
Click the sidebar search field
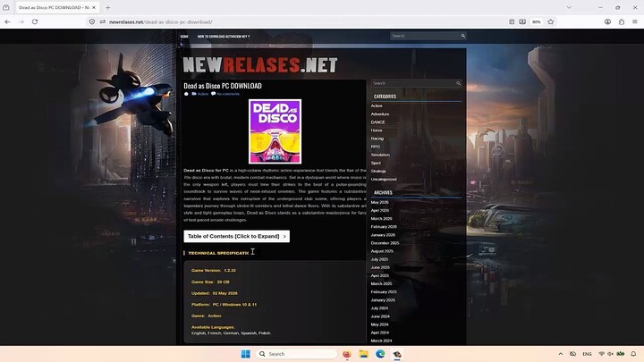coord(412,83)
